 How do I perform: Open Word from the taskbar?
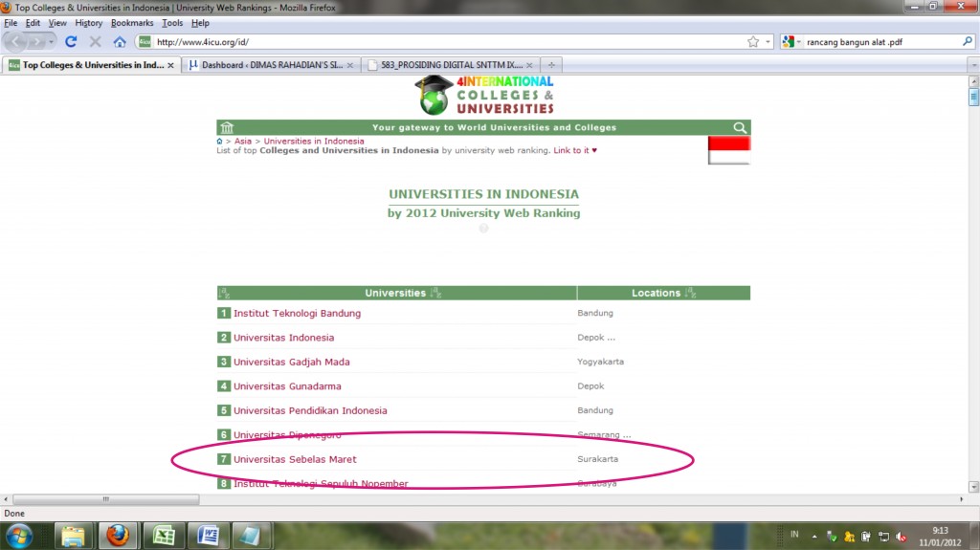pos(208,536)
